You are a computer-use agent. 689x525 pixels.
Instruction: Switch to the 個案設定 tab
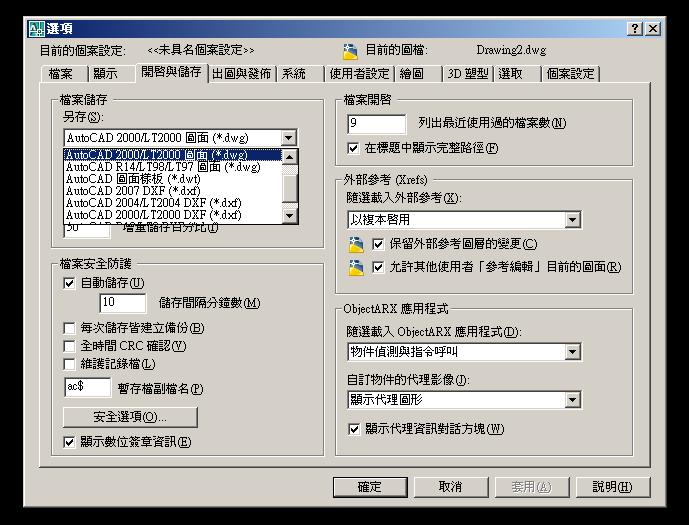coord(571,74)
